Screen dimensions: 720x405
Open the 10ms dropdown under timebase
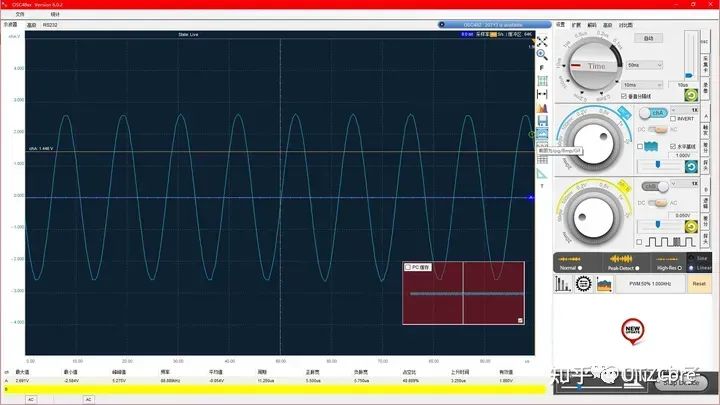click(643, 85)
